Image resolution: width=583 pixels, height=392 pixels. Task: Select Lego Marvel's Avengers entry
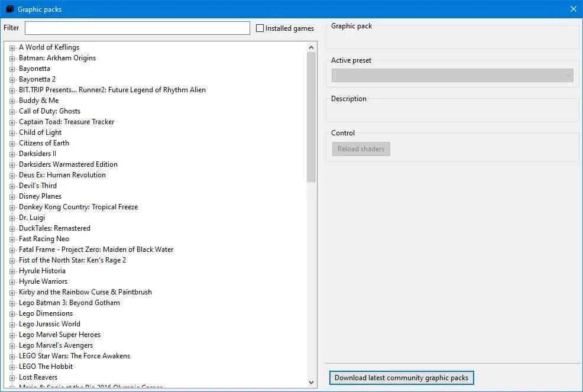[56, 345]
